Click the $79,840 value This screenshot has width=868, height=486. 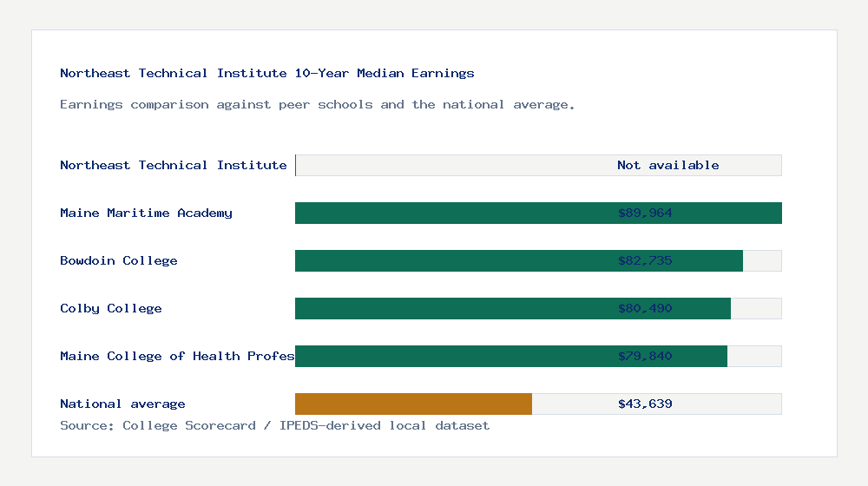[645, 356]
